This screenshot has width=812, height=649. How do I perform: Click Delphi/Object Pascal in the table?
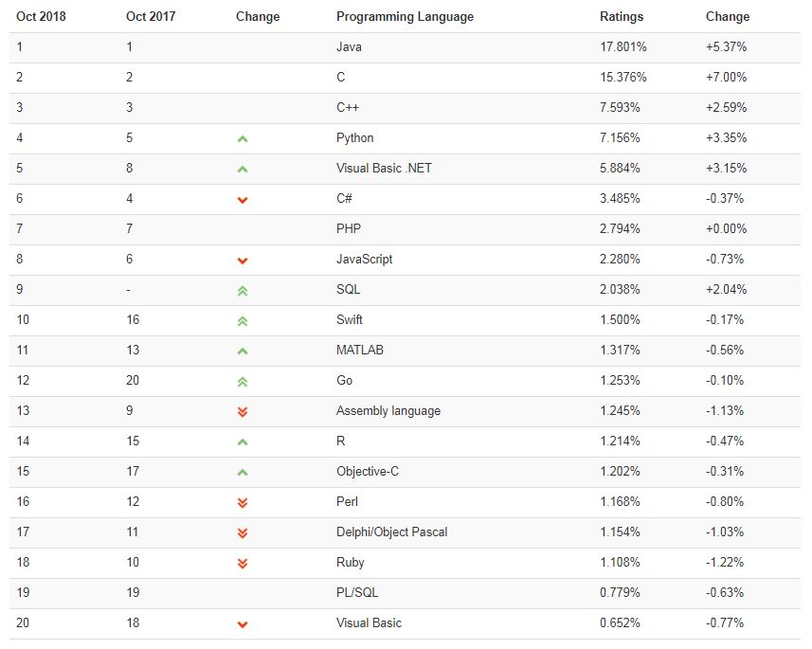pyautogui.click(x=391, y=532)
